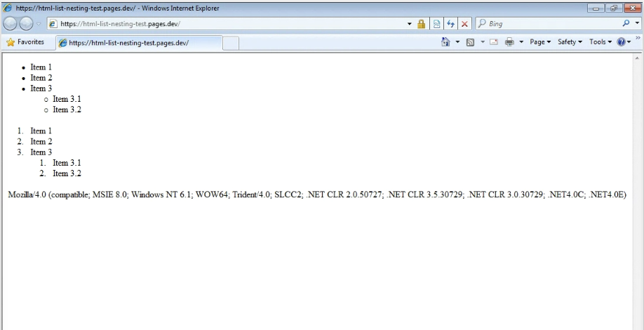Click the Home icon in command bar
The height and width of the screenshot is (330, 644).
tap(445, 42)
